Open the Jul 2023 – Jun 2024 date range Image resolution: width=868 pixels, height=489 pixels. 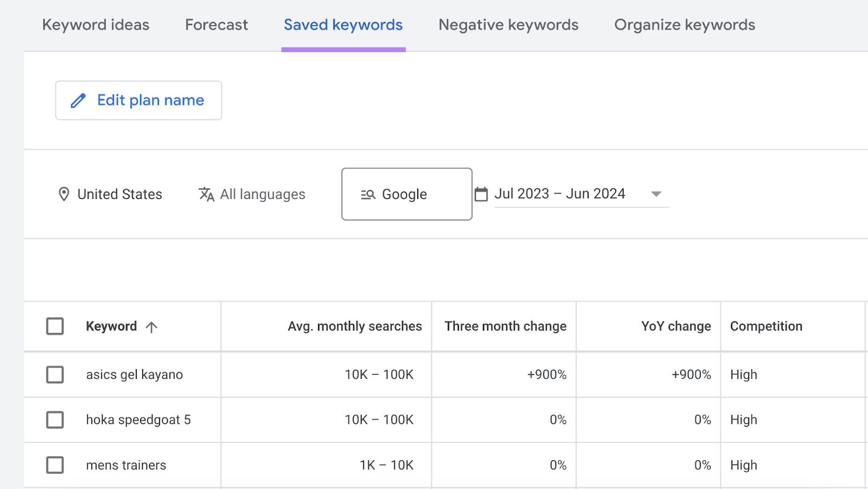point(560,194)
